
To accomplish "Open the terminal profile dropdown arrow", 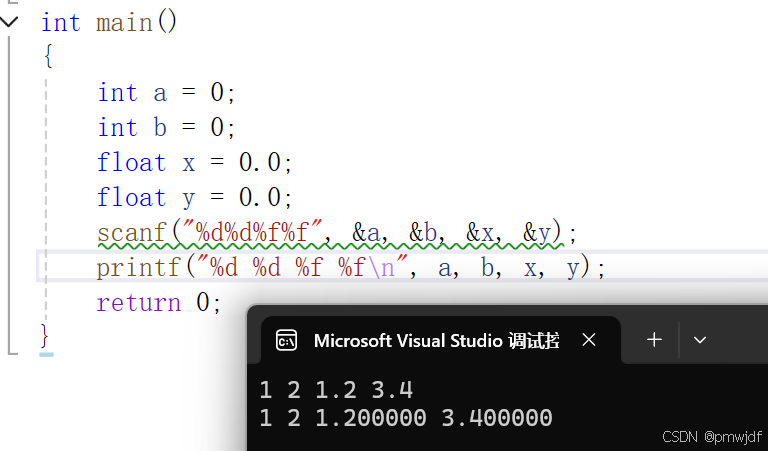I will [x=700, y=340].
